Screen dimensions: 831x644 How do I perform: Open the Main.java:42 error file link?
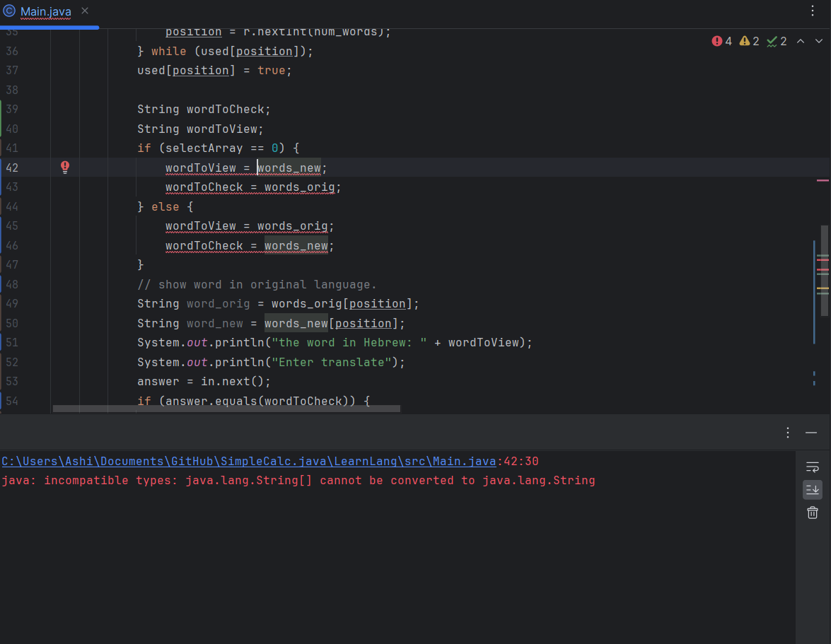coord(248,462)
